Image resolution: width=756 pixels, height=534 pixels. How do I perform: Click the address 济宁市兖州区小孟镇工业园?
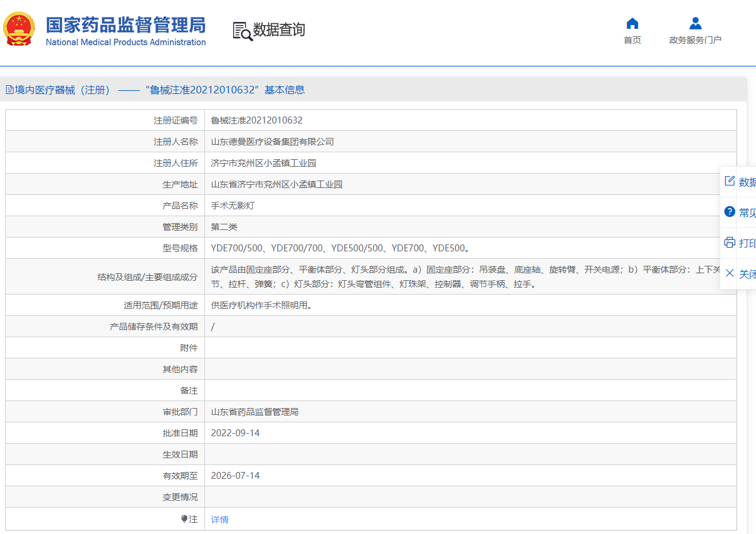264,163
